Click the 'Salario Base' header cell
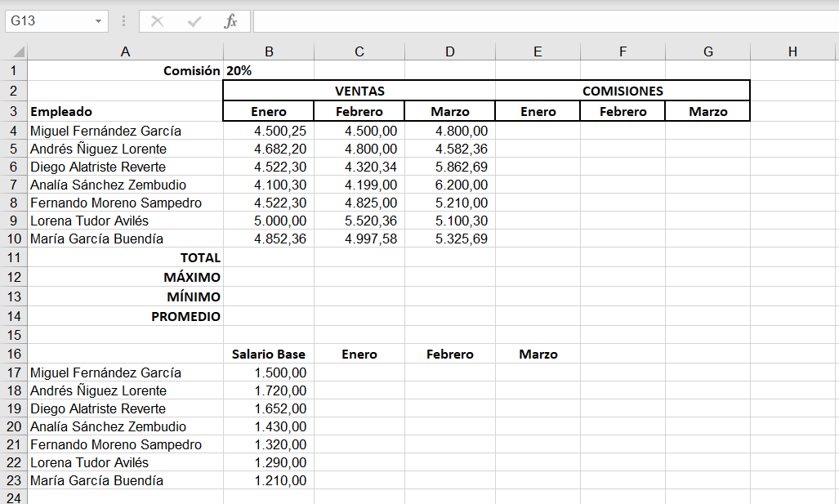This screenshot has width=839, height=504. point(269,355)
